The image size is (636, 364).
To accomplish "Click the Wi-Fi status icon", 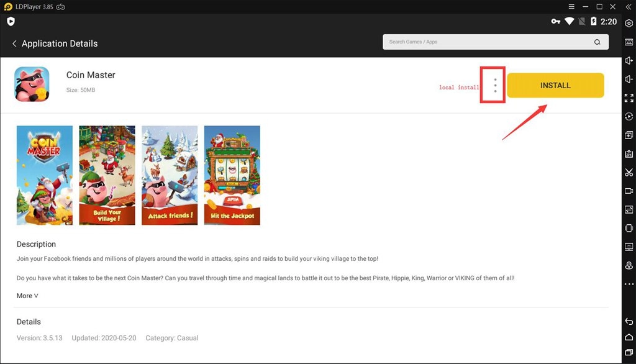I will pyautogui.click(x=570, y=22).
